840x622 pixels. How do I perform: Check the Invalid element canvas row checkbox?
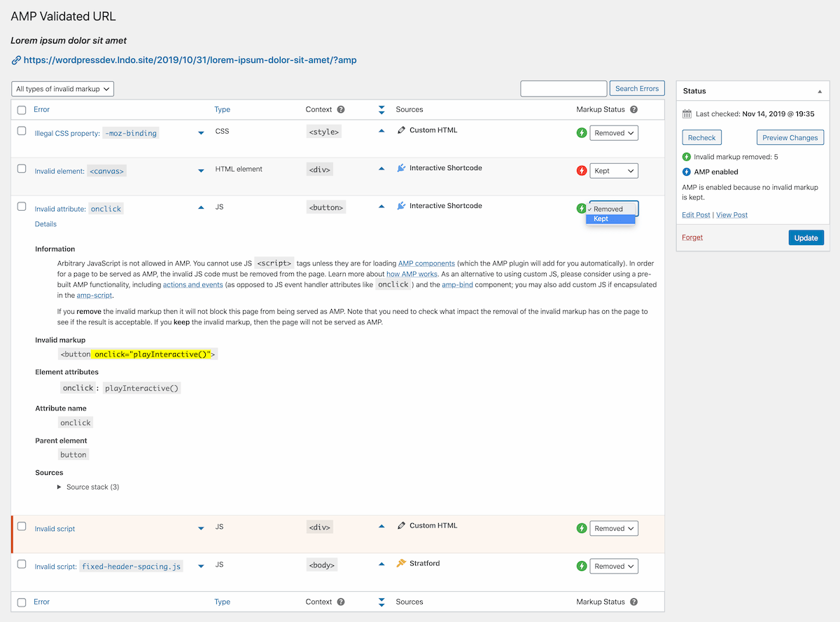pyautogui.click(x=22, y=169)
